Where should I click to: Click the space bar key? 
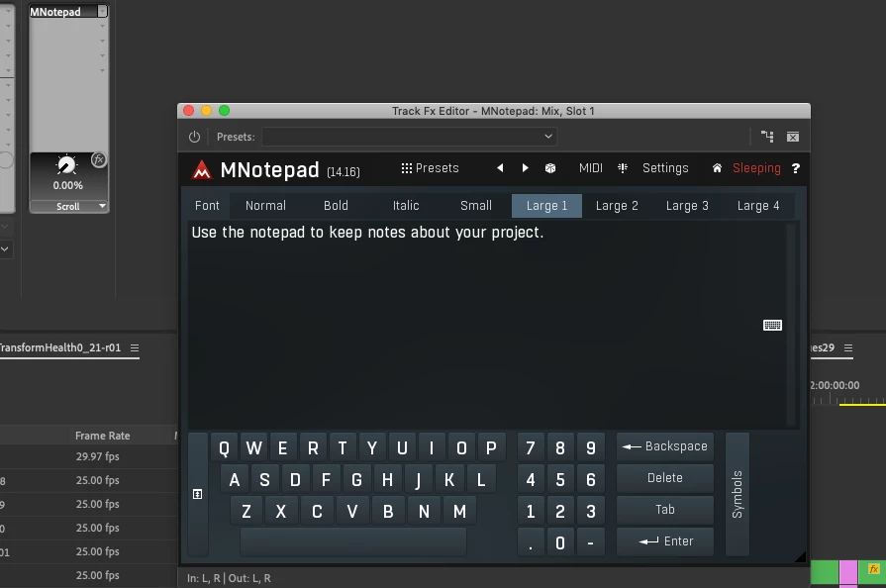[x=353, y=542]
